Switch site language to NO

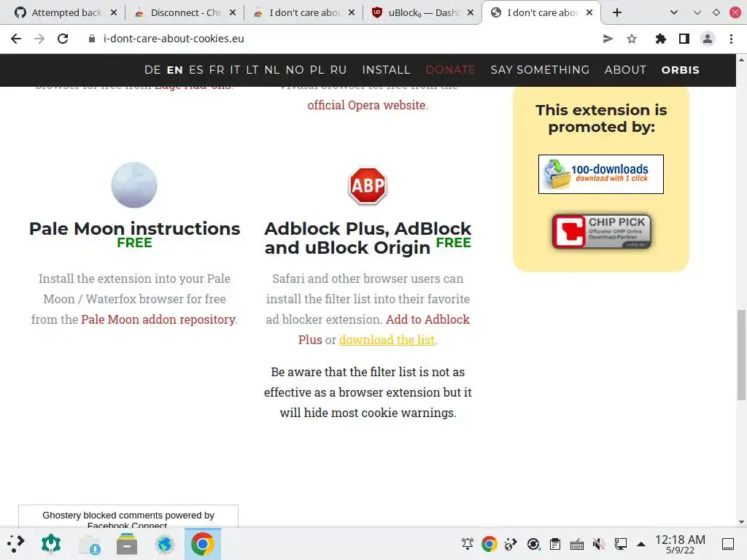pyautogui.click(x=295, y=70)
